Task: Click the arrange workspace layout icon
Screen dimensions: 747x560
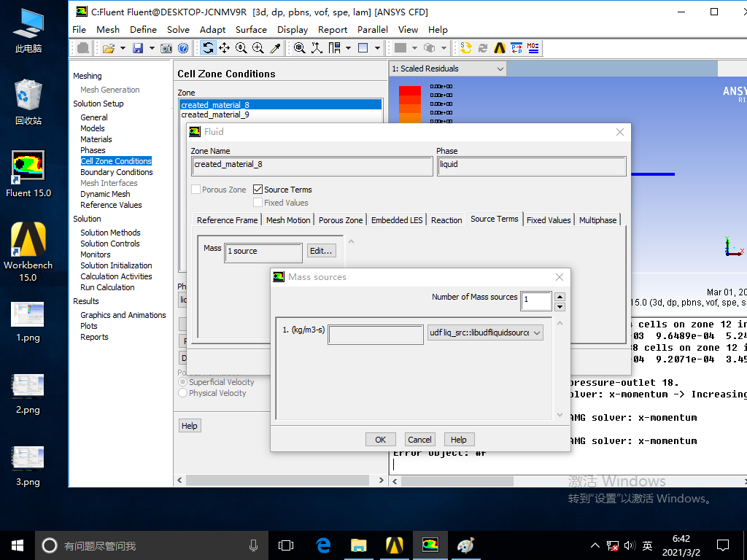Action: click(335, 48)
